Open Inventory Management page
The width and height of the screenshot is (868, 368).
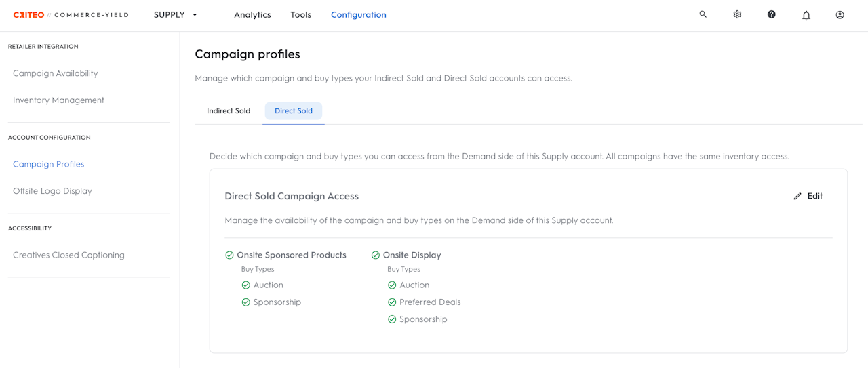58,100
